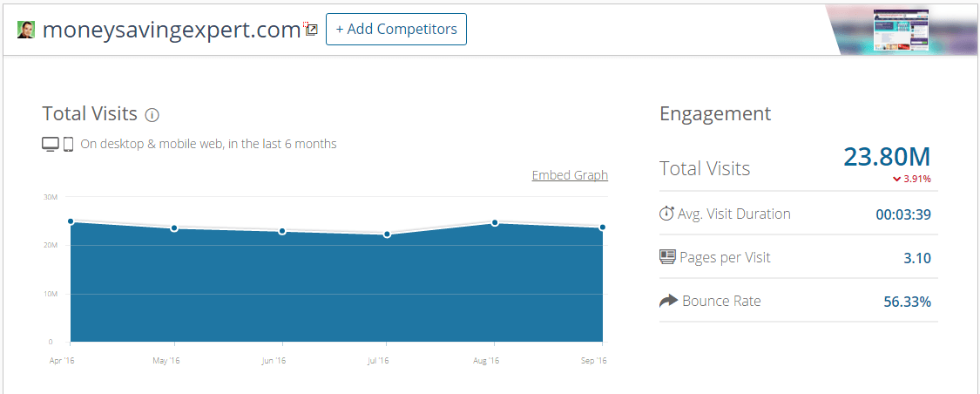980x394 pixels.
Task: Click the Total Visits label in Engagement
Action: coord(705,168)
